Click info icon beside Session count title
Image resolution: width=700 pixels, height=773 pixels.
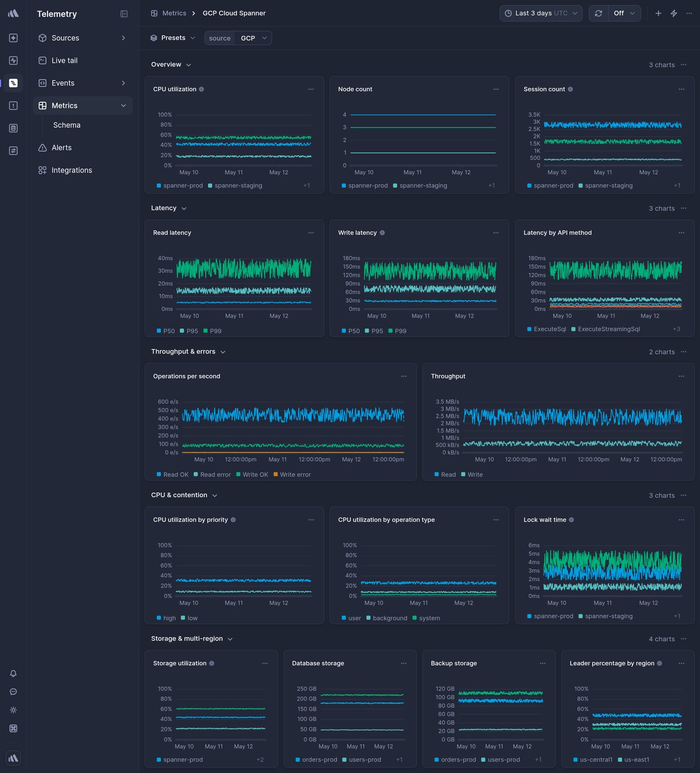click(x=570, y=89)
